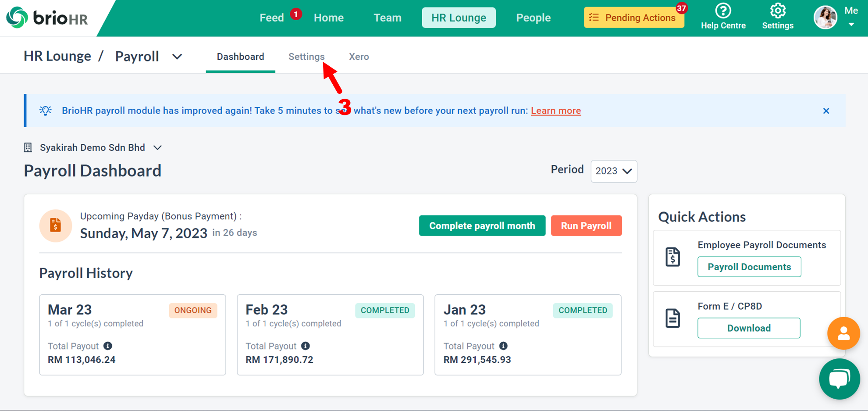This screenshot has width=868, height=411.
Task: Dismiss the payroll improvement banner
Action: 826,111
